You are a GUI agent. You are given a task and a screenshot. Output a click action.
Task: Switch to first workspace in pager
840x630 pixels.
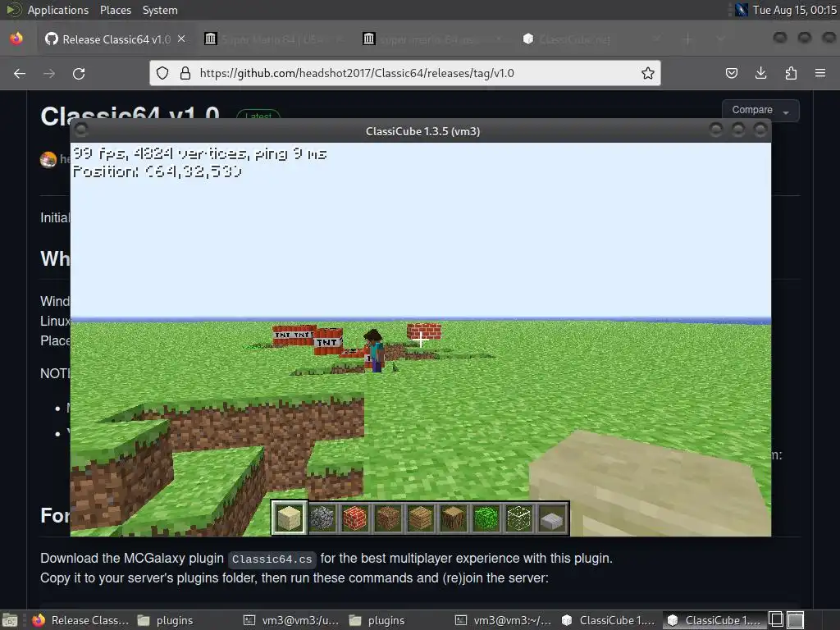776,620
